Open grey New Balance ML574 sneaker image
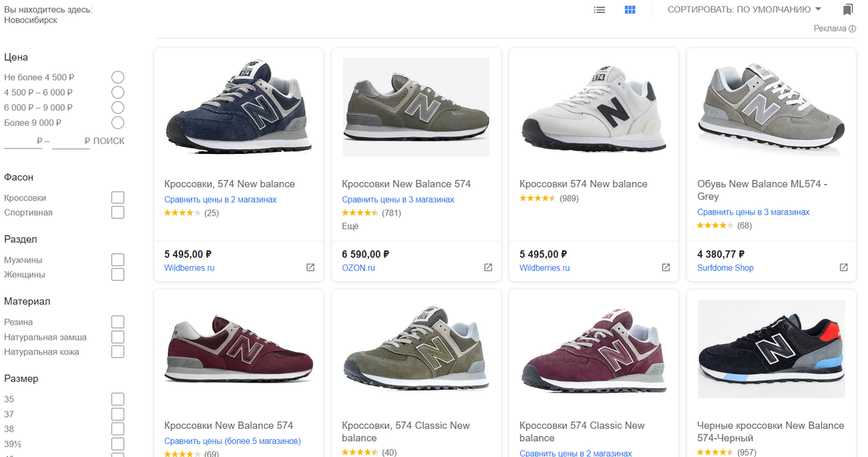This screenshot has width=868, height=457. (771, 107)
